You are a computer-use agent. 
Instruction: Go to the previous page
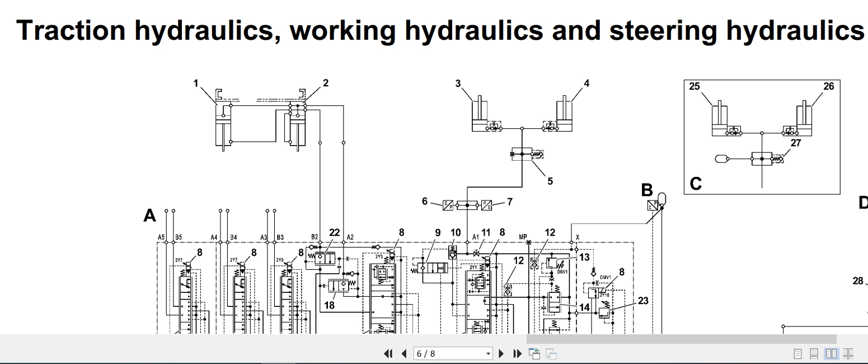tap(403, 353)
